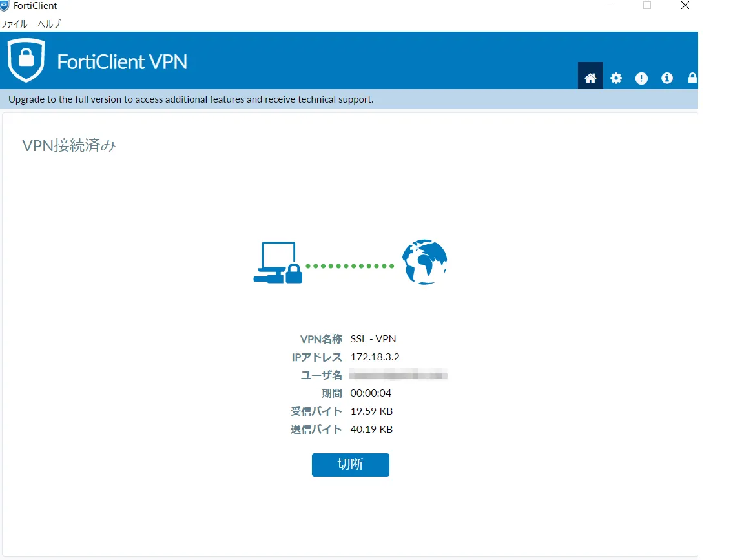Maximize the FortiClient window
Screen dimensions: 744x560
click(647, 5)
